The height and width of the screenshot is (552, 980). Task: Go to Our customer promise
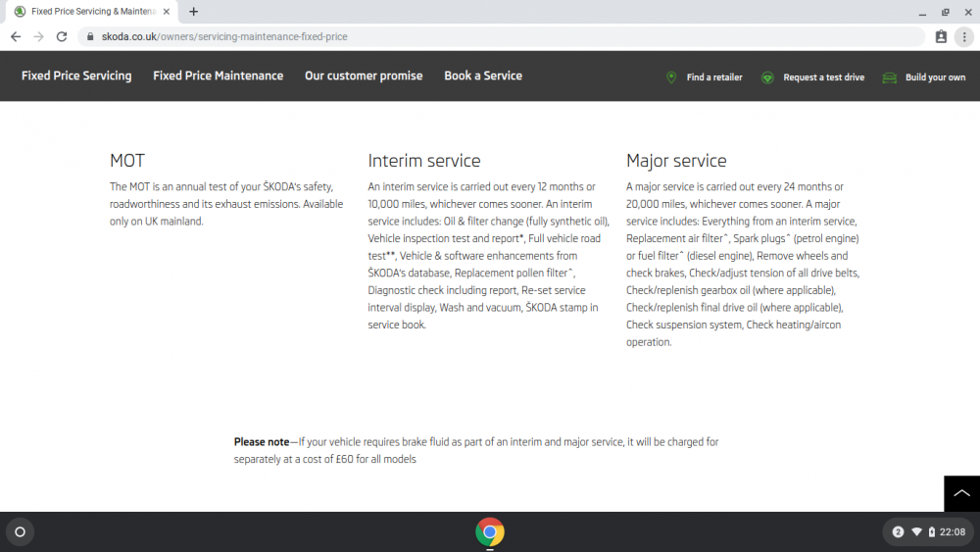[x=364, y=75]
